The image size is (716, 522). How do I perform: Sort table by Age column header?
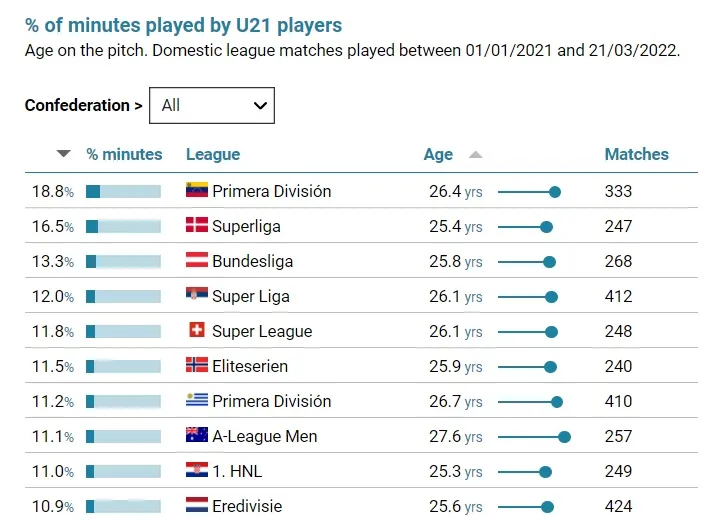click(438, 154)
